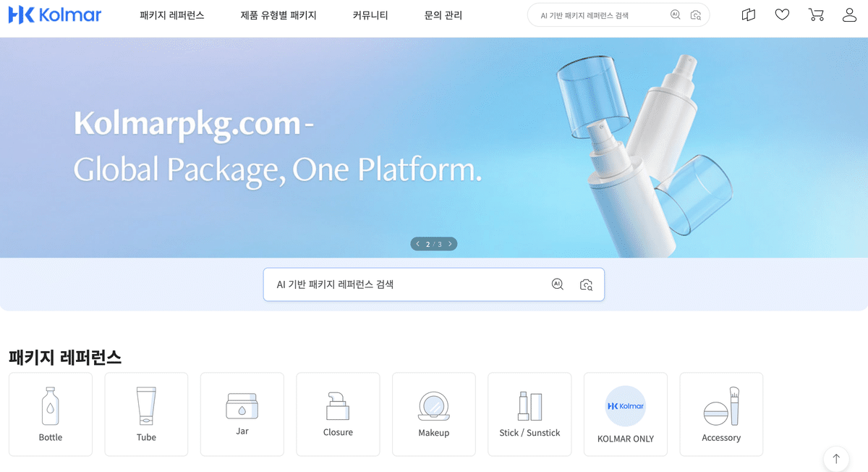Open the 커뮤니티 menu
The height and width of the screenshot is (472, 868).
click(x=370, y=15)
